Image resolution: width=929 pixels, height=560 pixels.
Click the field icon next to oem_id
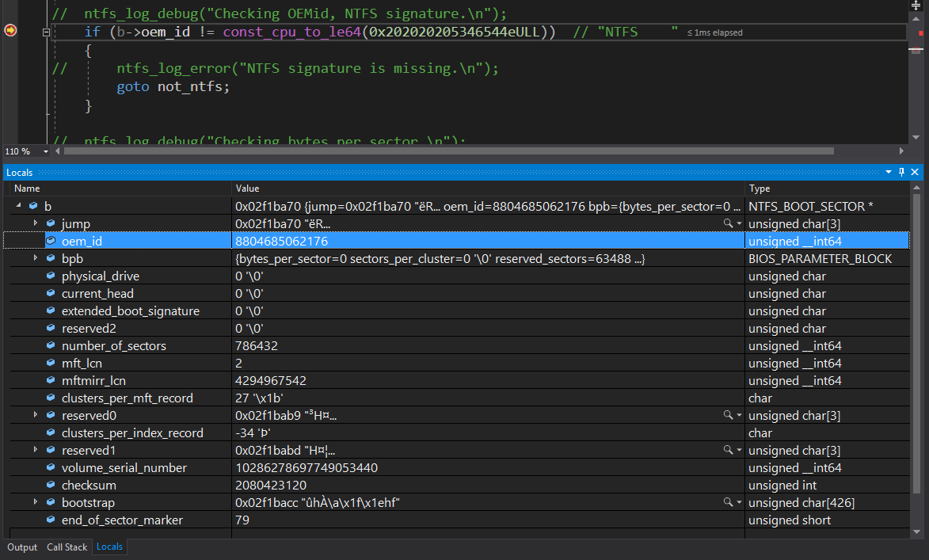(x=51, y=241)
